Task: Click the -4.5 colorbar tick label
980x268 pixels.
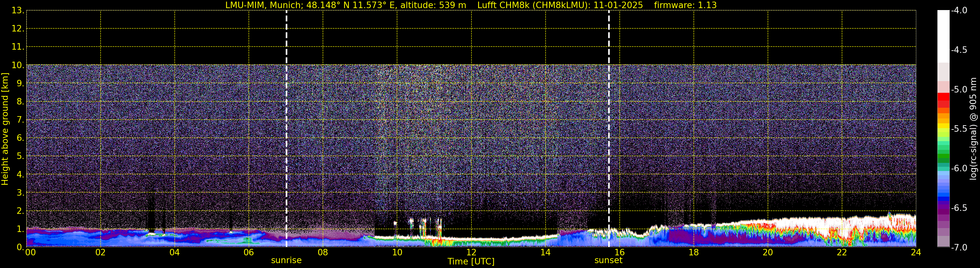Action: click(959, 50)
